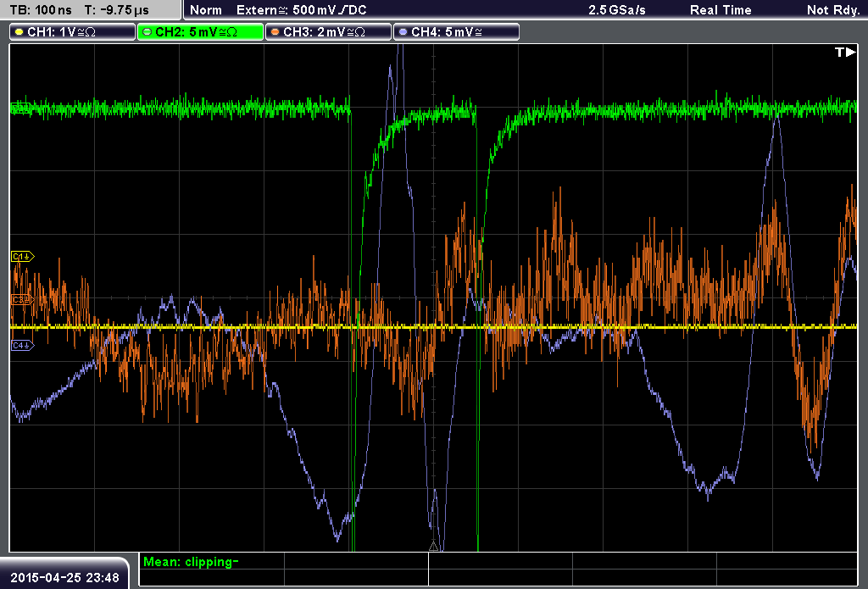Select the CH4: 5 mV channel tab

tap(456, 32)
